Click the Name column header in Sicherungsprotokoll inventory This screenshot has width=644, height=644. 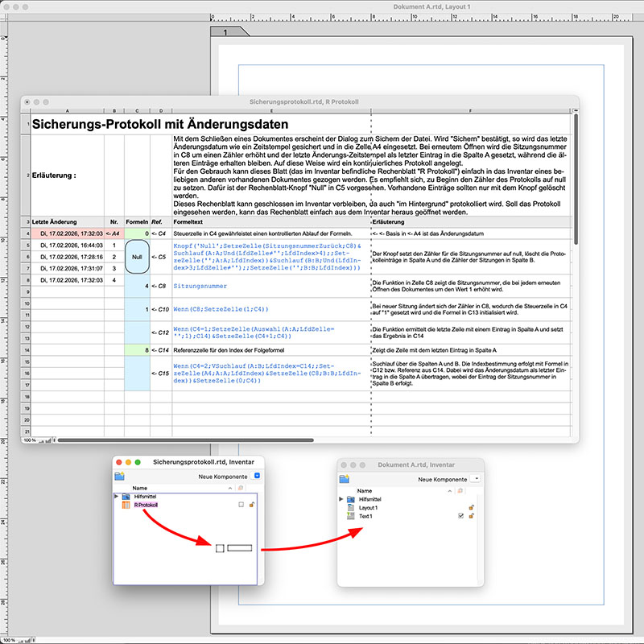click(140, 488)
